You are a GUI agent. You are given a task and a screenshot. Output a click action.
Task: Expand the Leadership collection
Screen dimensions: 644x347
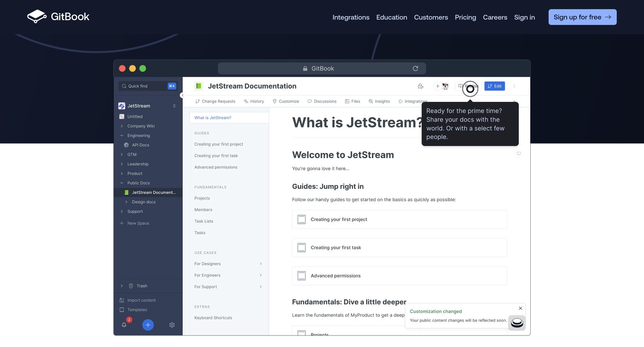122,164
